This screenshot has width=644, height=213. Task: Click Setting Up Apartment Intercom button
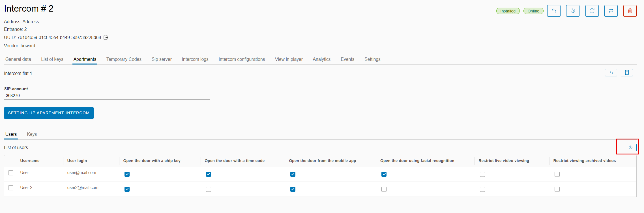(x=49, y=113)
